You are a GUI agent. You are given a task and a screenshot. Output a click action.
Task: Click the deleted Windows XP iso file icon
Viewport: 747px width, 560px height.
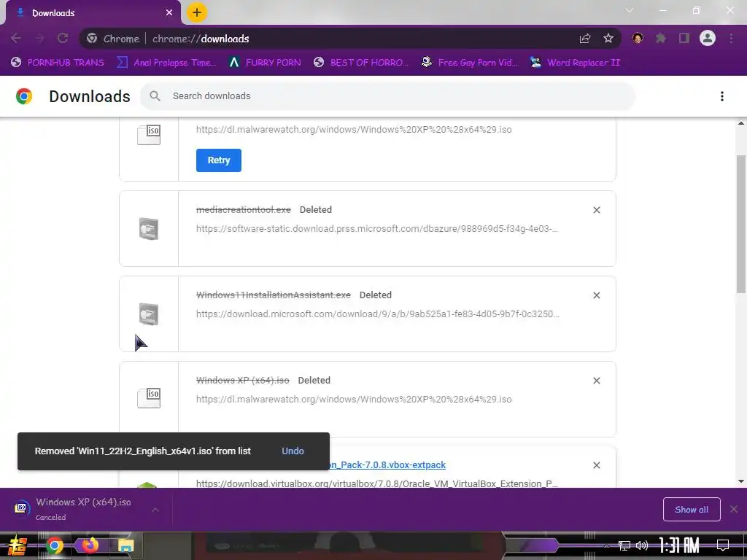149,398
